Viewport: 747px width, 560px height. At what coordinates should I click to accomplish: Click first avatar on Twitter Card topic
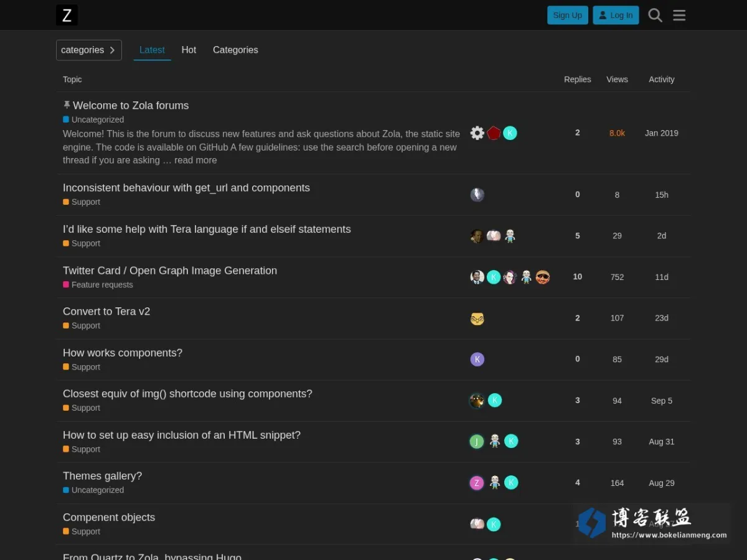(x=477, y=278)
